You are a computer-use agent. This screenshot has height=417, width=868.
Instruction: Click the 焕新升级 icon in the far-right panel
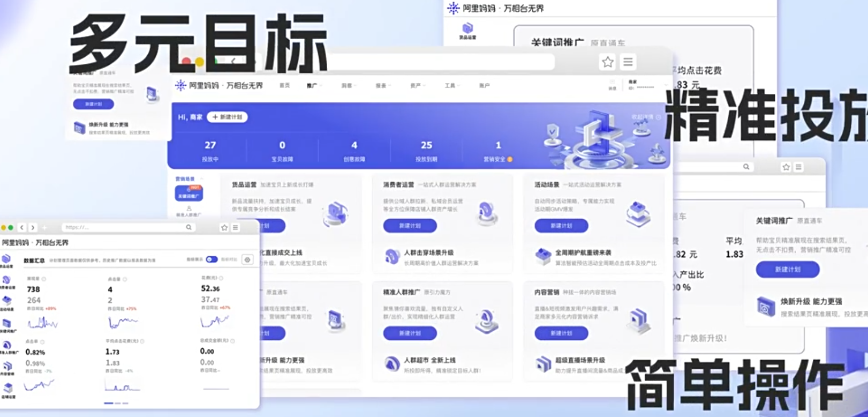pos(766,307)
